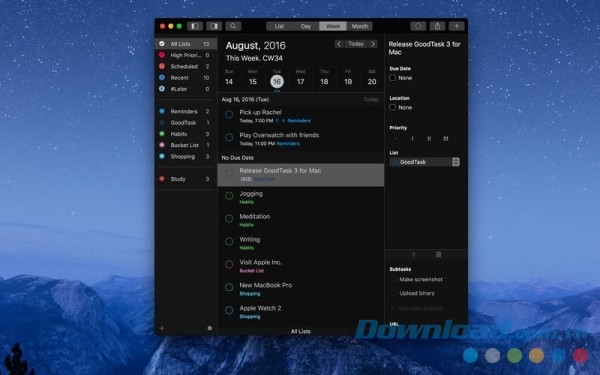Switch to Day view tab

(x=306, y=26)
